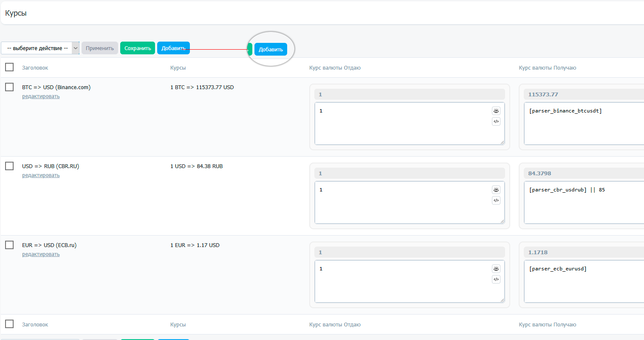This screenshot has height=340, width=644.
Task: Click the eye icon in the EUR => USD row
Action: (x=496, y=269)
